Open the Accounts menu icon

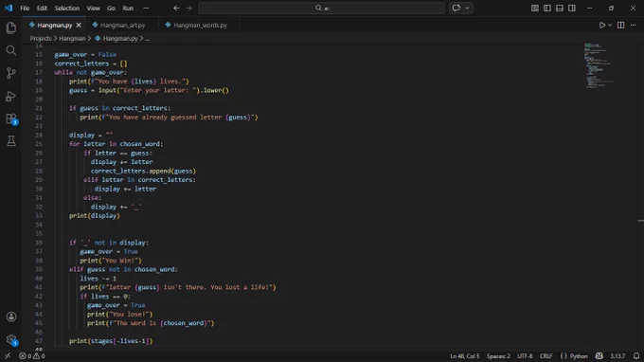[x=11, y=317]
